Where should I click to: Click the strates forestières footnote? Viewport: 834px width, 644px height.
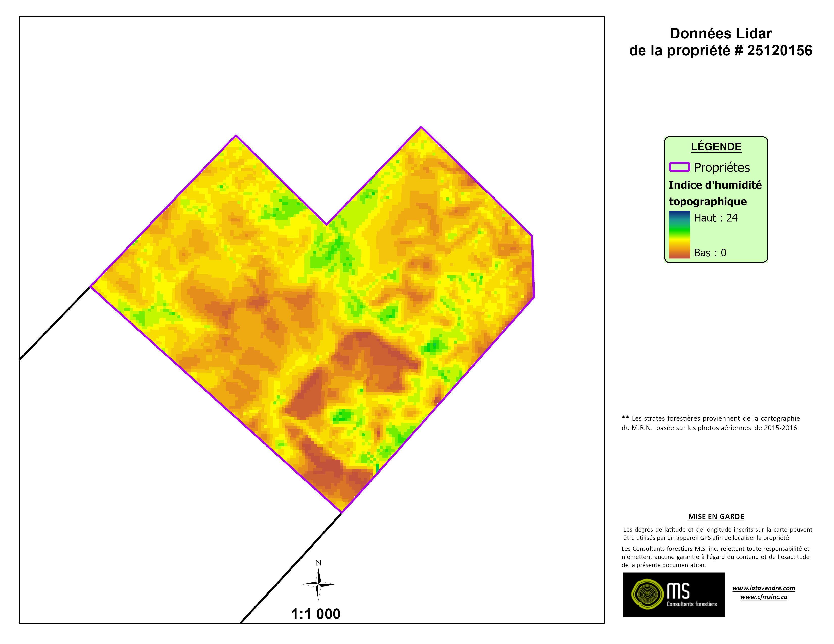tap(711, 423)
